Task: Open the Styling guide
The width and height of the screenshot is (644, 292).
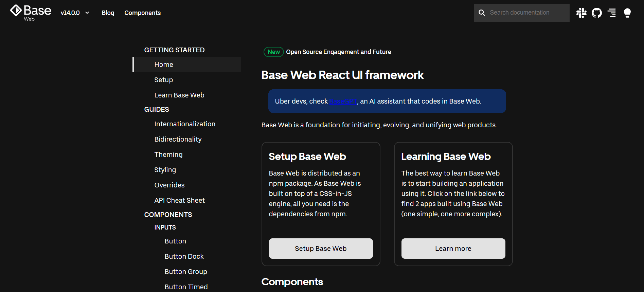Action: click(165, 170)
